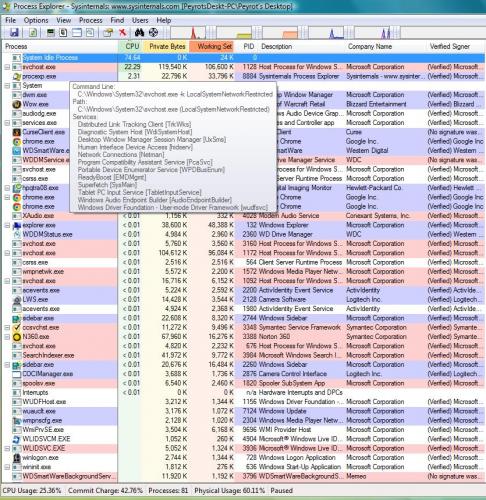Click the wmpnscfg.exe process icon
The width and height of the screenshot is (486, 500).
tap(17, 420)
